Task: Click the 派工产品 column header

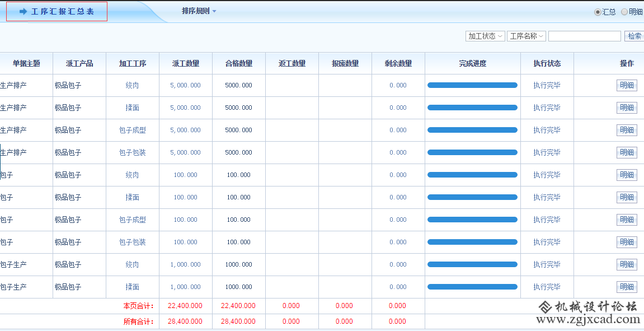Action: pos(79,63)
